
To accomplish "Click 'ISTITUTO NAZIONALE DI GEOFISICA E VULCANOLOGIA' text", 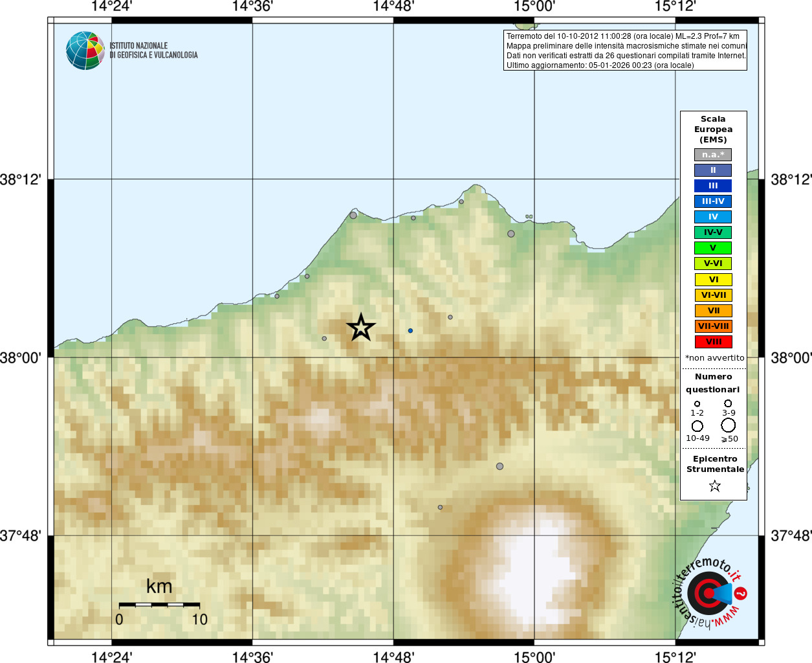I will coord(154,51).
